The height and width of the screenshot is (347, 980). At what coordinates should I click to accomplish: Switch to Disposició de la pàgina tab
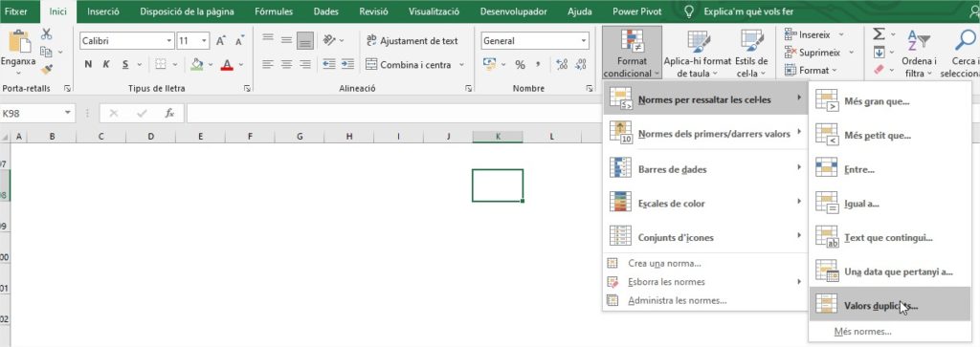(x=188, y=11)
